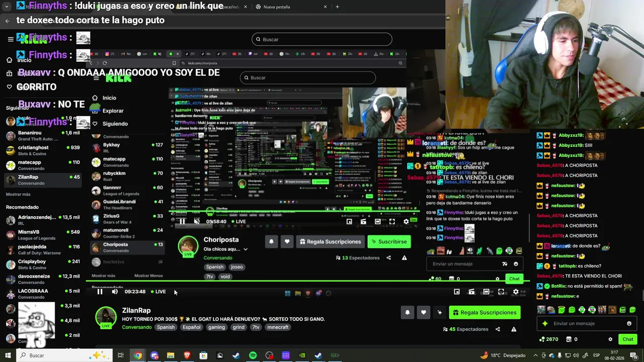Toggle mini player on ZilanRap stream
Screen dimensions: 644x362
[x=457, y=292]
